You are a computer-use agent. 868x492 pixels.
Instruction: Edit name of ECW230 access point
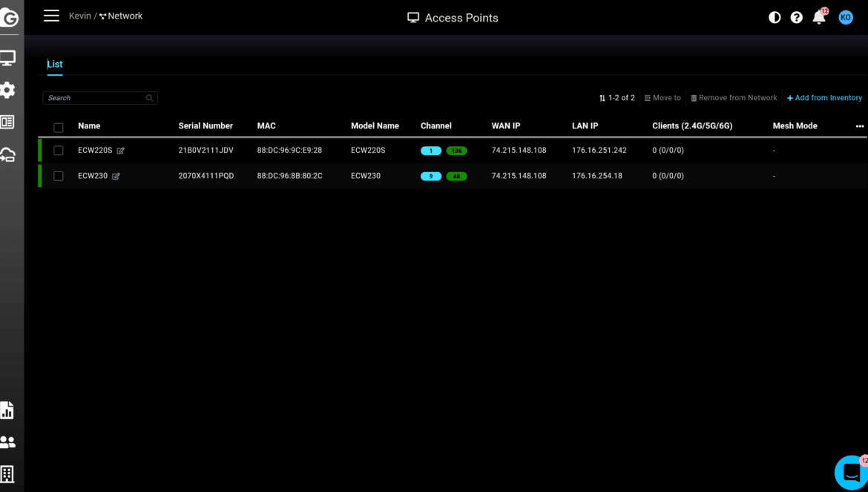116,176
